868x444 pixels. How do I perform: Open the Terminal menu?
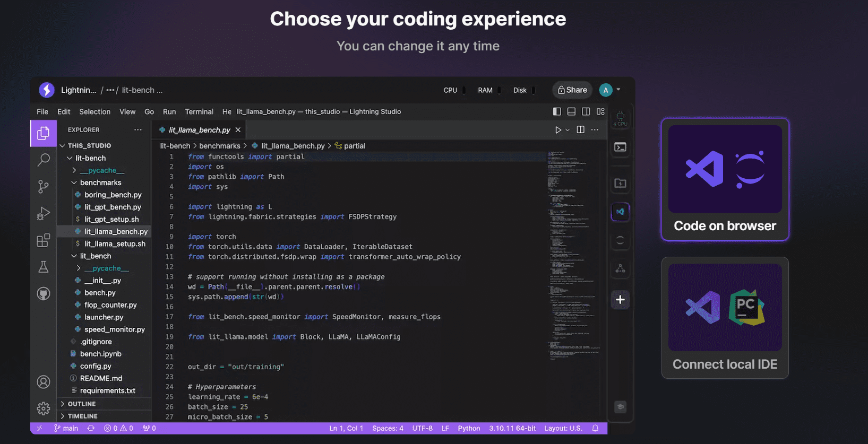(x=199, y=111)
